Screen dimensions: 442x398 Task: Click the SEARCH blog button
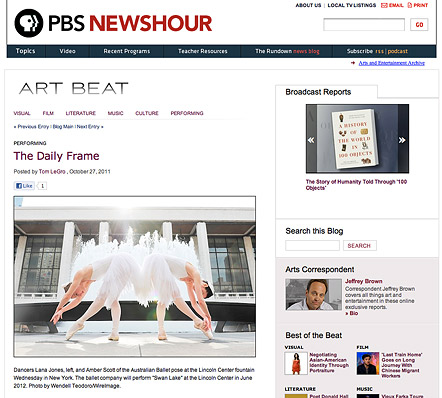point(360,245)
